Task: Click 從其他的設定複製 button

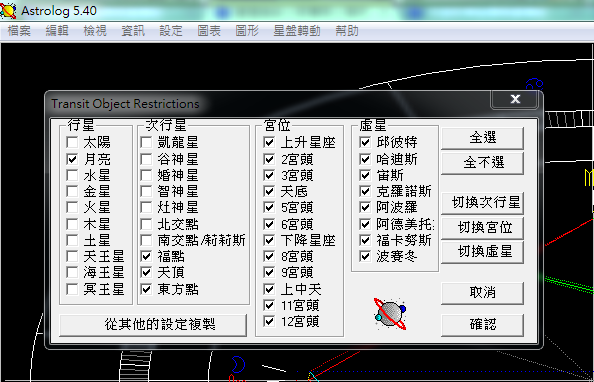Action: [x=153, y=324]
